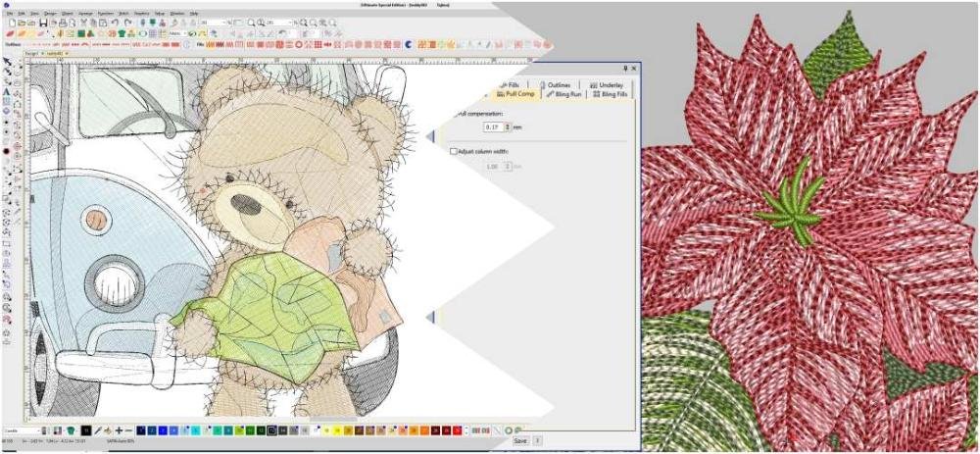Click the Open design folder icon
The width and height of the screenshot is (980, 454).
coord(22,23)
